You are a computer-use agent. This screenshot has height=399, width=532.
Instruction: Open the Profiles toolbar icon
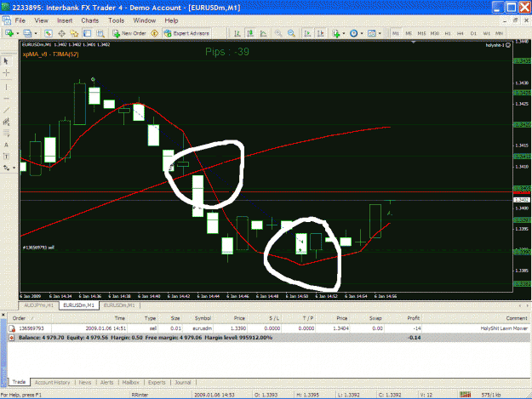click(x=27, y=33)
